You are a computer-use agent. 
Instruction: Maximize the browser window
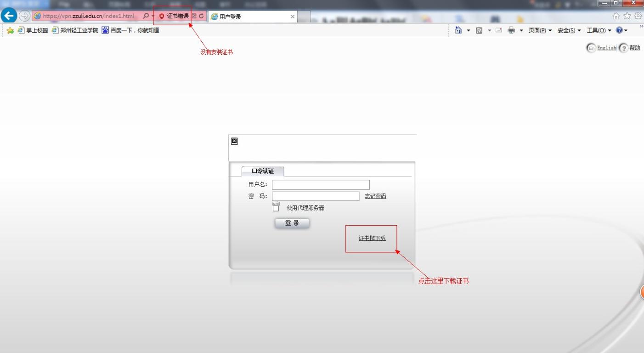point(616,3)
